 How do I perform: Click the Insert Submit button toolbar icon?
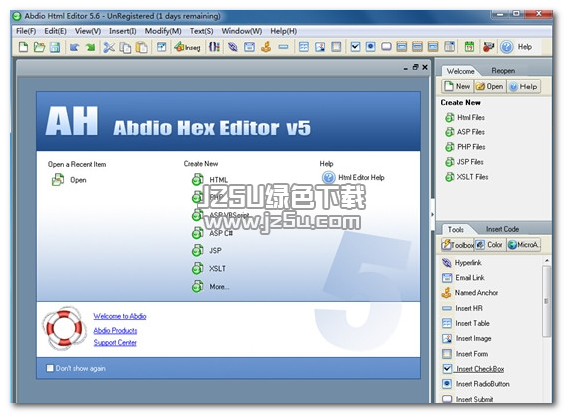coord(386,47)
